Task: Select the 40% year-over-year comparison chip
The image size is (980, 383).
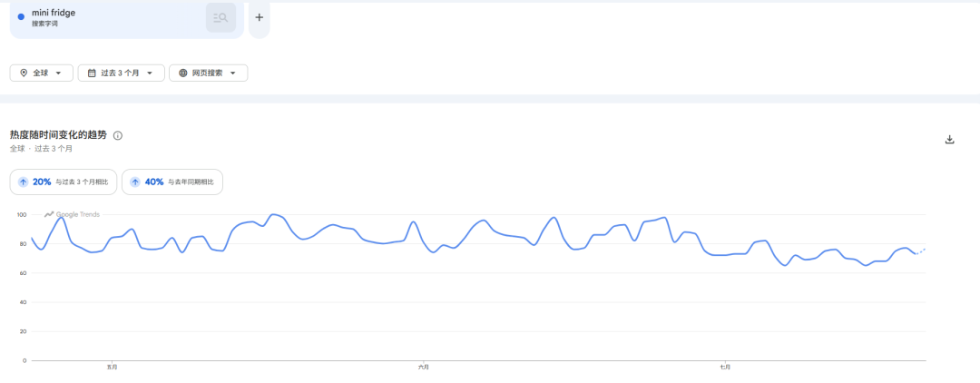Action: pyautogui.click(x=172, y=182)
